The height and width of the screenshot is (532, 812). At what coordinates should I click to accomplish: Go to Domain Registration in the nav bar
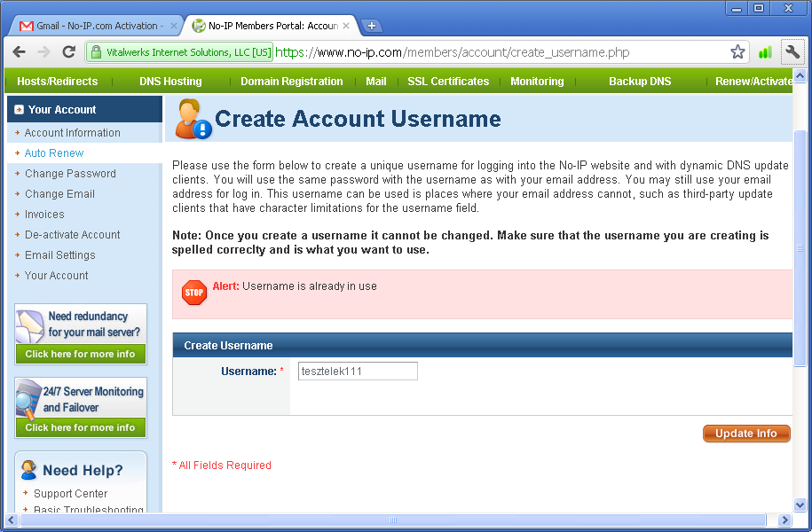(x=292, y=82)
